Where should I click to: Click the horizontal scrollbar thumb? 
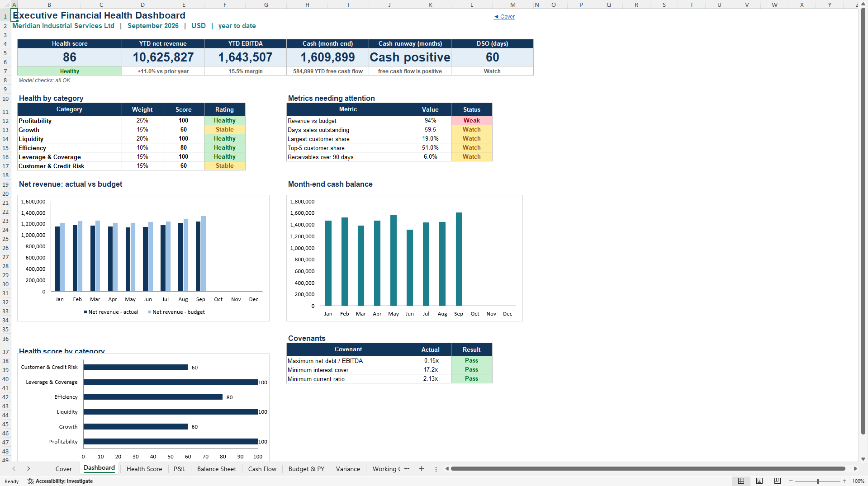coord(648,469)
